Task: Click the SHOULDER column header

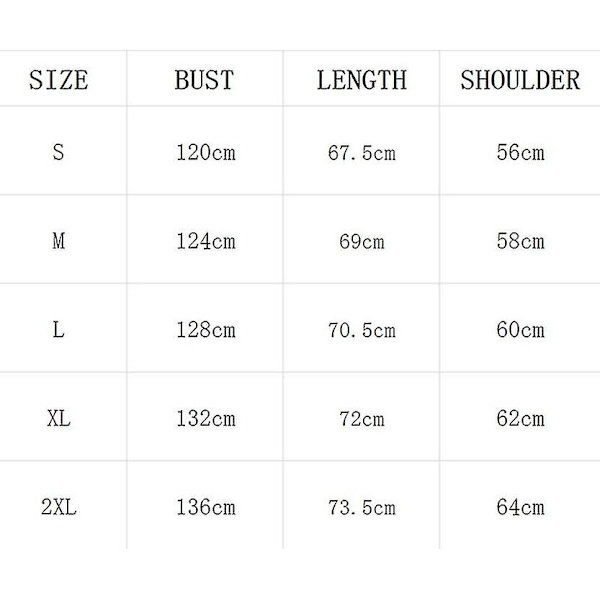Action: (x=520, y=80)
